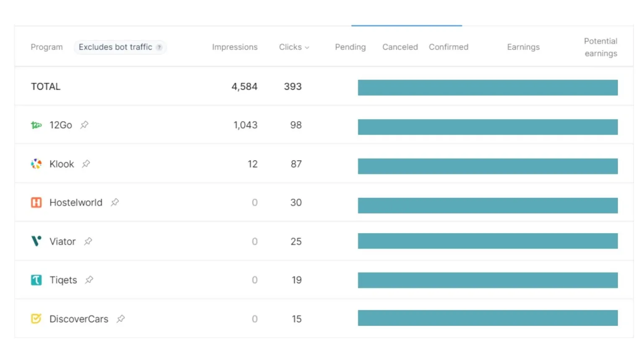Image resolution: width=644 pixels, height=362 pixels.
Task: Click the Viator logo icon
Action: tap(36, 241)
